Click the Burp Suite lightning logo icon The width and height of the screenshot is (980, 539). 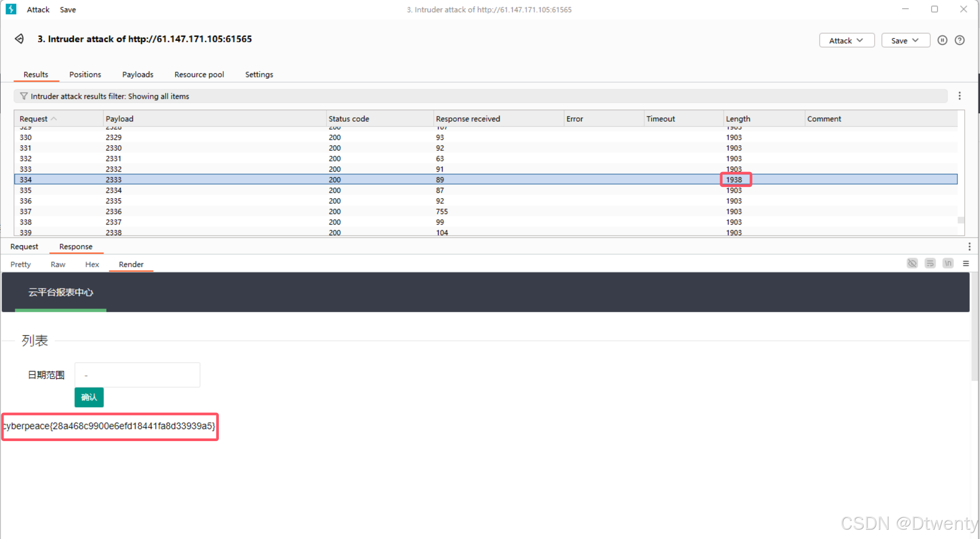11,9
